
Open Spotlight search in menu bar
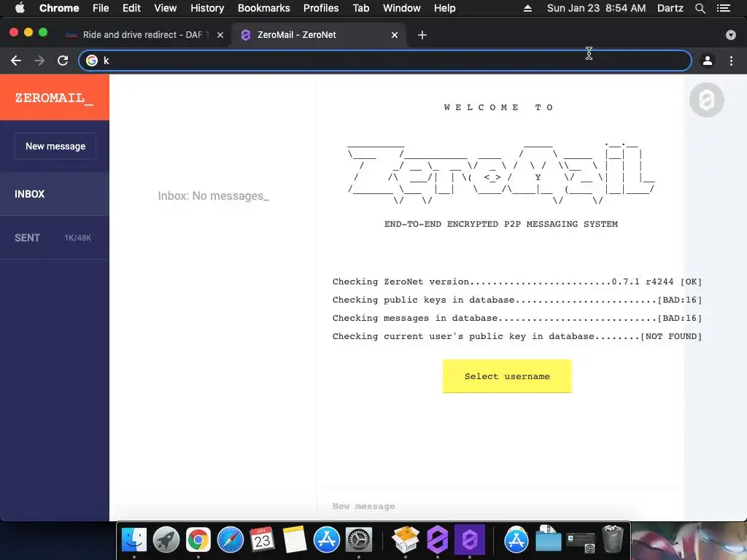pos(700,8)
